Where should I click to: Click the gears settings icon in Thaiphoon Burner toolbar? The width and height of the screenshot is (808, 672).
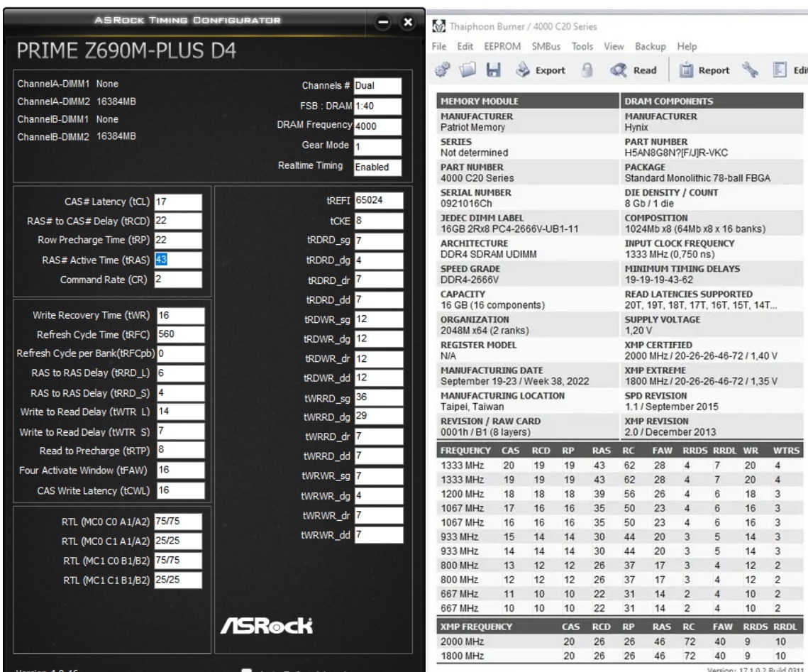442,70
